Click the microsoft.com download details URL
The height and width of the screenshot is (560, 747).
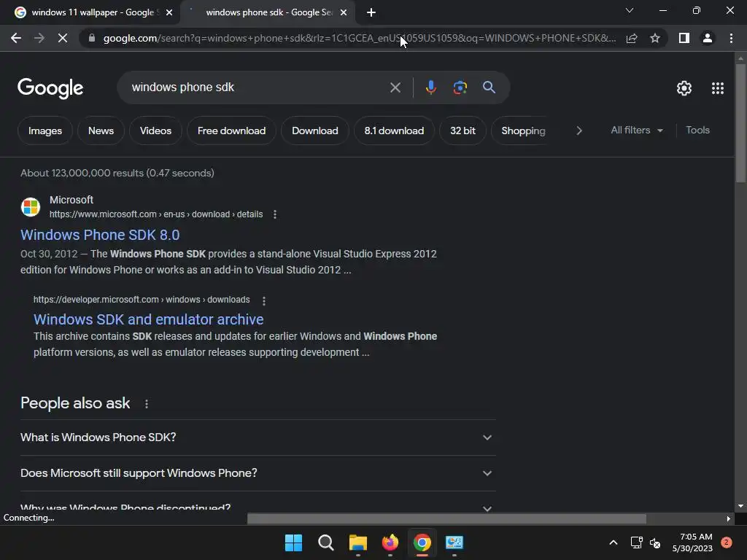pyautogui.click(x=156, y=214)
